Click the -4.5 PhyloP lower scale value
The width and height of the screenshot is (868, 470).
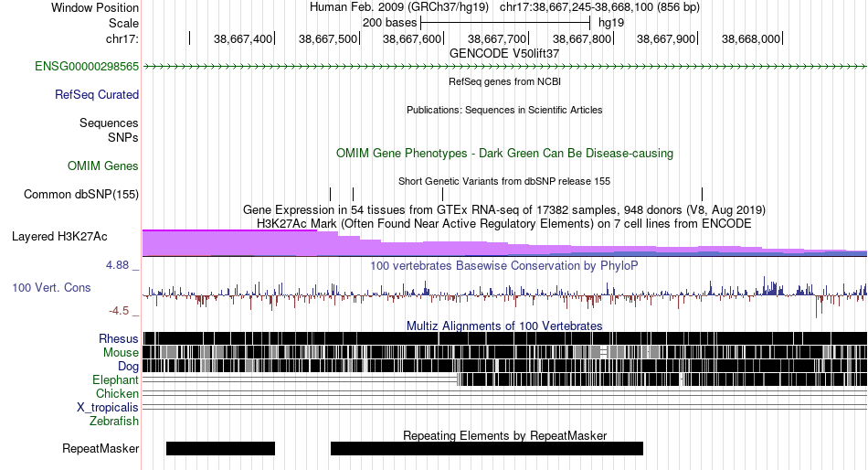(119, 311)
